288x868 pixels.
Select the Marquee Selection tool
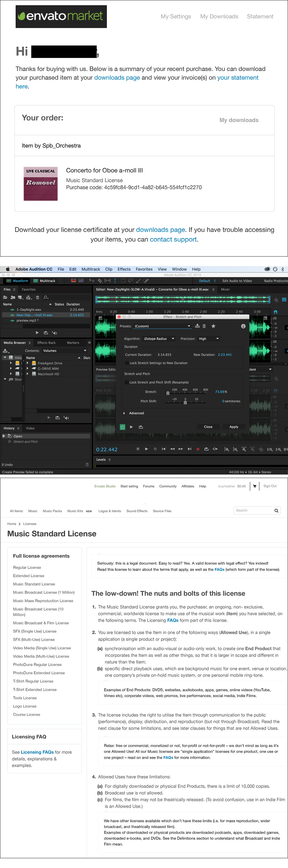tap(123, 280)
